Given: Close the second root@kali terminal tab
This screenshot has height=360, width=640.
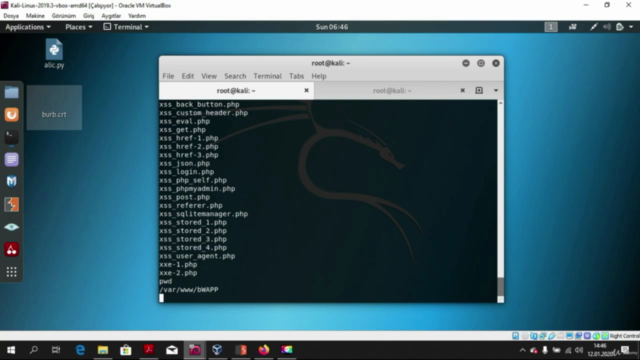Looking at the screenshot, I should pyautogui.click(x=462, y=90).
